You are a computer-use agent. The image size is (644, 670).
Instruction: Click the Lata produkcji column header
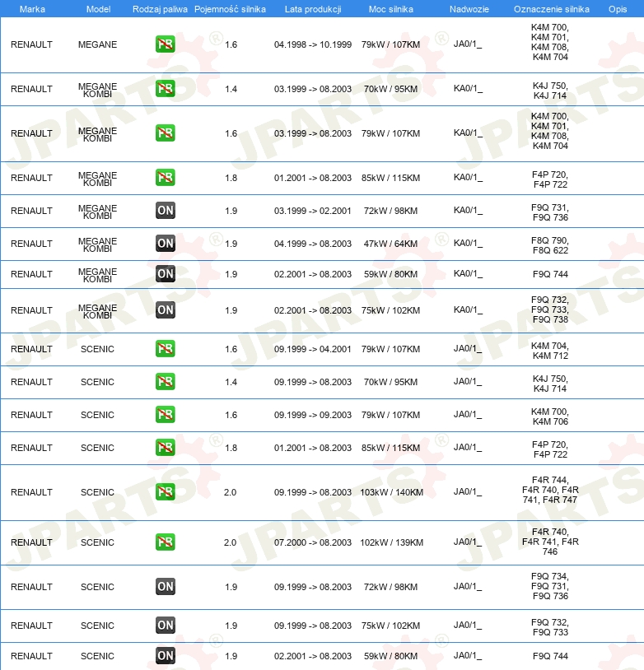(313, 9)
